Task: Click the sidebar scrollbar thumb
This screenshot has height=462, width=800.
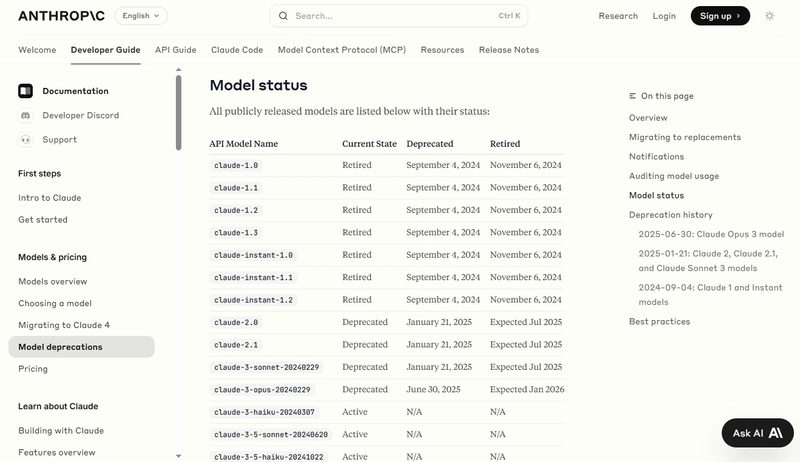Action: click(x=179, y=113)
